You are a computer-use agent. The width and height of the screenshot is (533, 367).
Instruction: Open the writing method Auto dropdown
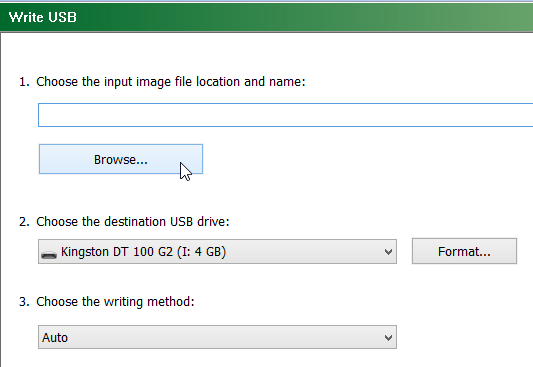[217, 337]
